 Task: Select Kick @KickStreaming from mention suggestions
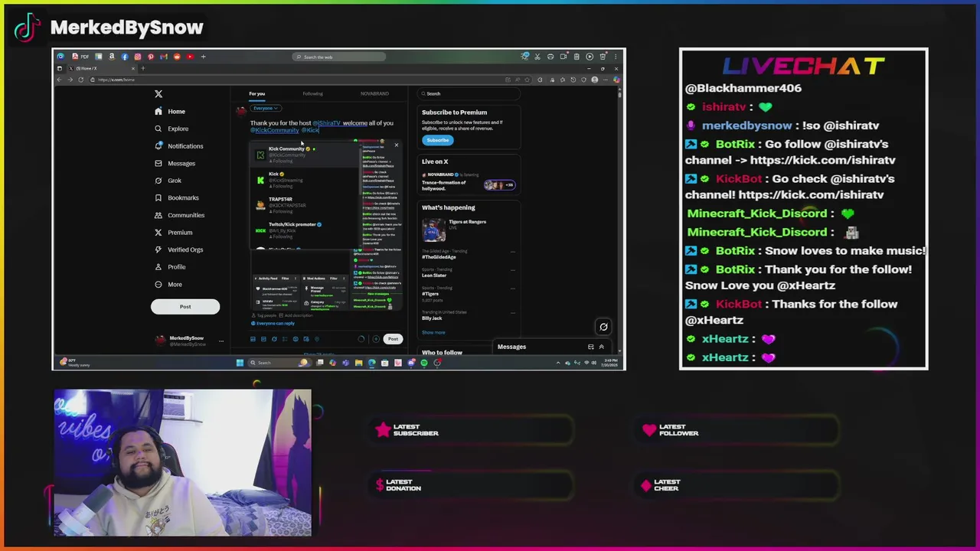pos(306,180)
